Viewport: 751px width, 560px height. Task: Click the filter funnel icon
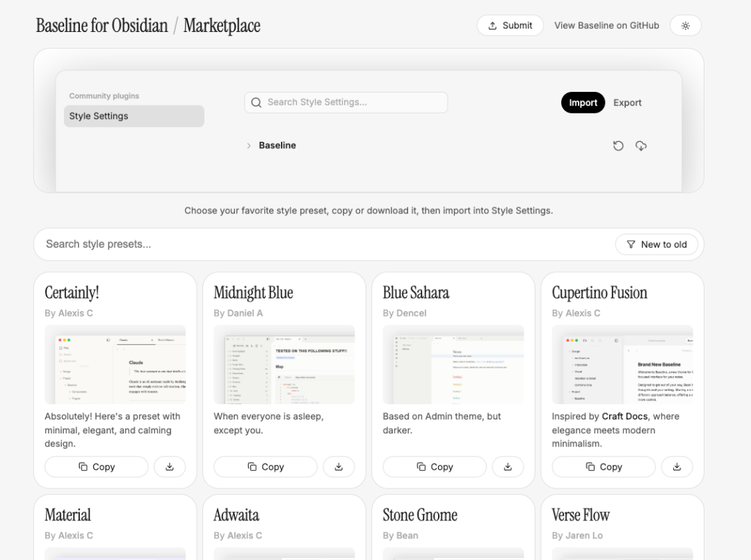631,244
